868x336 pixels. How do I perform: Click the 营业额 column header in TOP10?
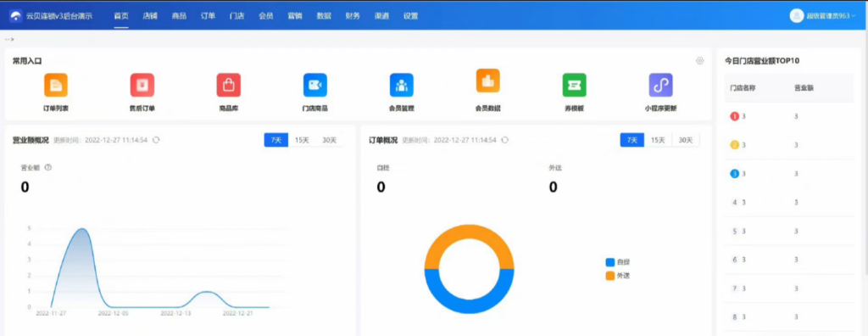804,87
